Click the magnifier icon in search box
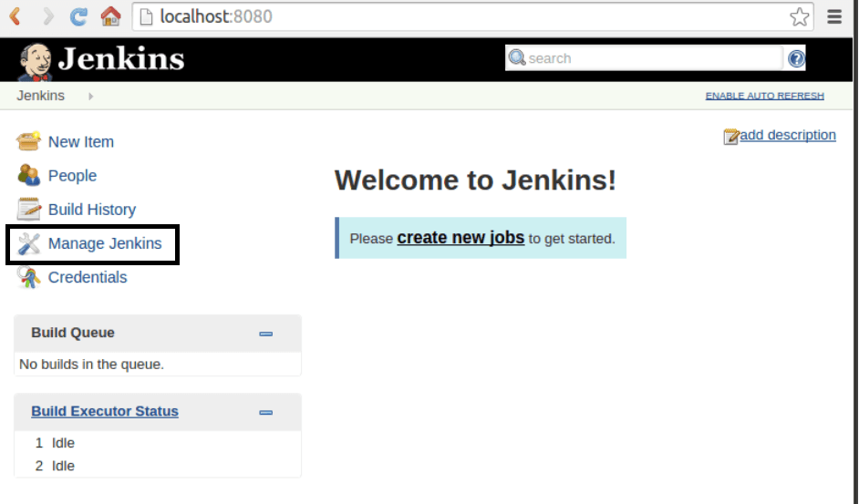Screen dimensions: 859x504 517,57
